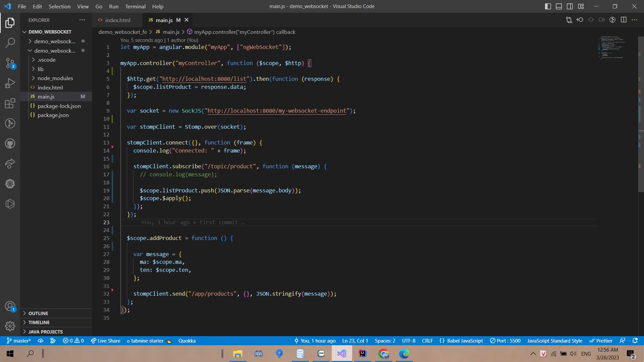This screenshot has width=644, height=362.
Task: Click Spaces: 2 indentation setting
Action: [x=385, y=341]
